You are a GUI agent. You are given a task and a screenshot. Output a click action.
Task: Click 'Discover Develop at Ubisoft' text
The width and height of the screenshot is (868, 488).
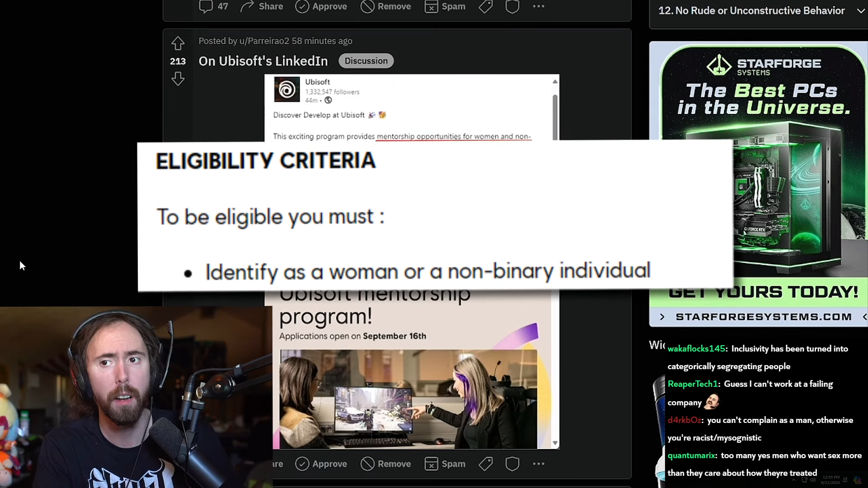pos(319,115)
